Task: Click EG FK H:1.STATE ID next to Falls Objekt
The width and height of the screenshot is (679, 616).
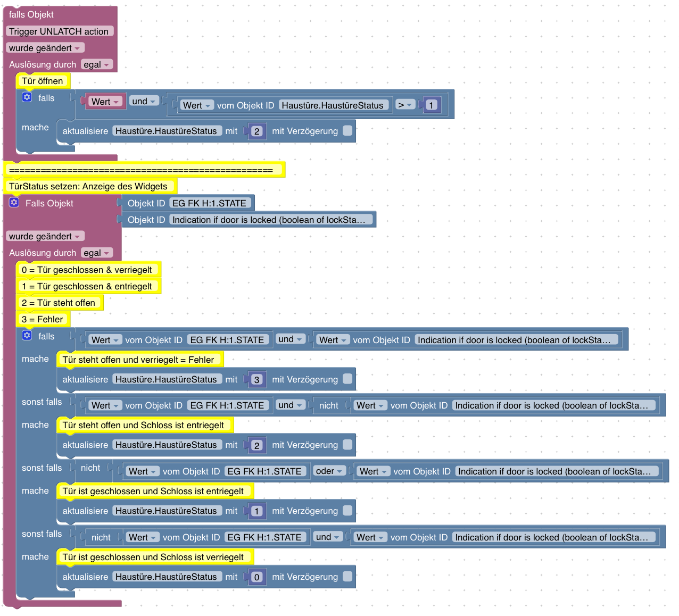Action: point(209,203)
